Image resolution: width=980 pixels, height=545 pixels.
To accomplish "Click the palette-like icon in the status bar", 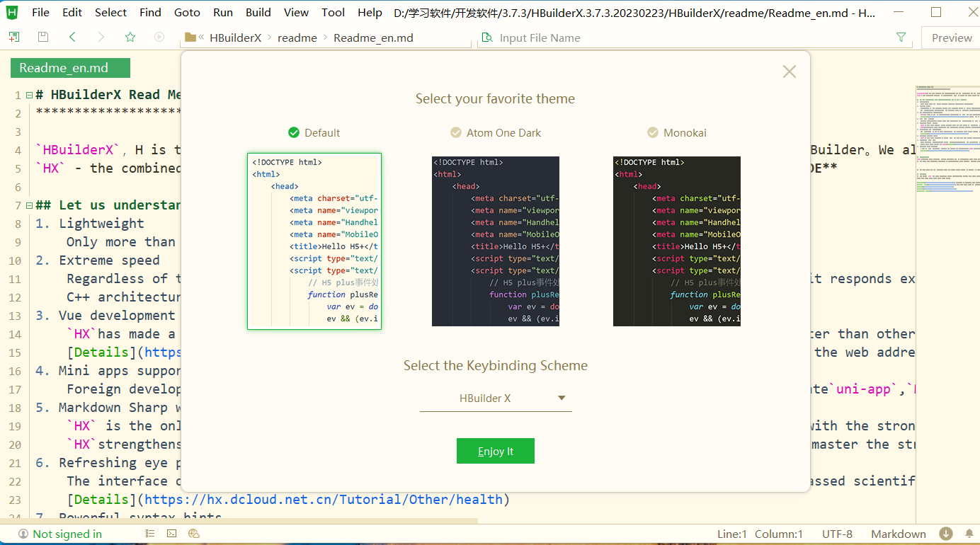I will (x=193, y=534).
